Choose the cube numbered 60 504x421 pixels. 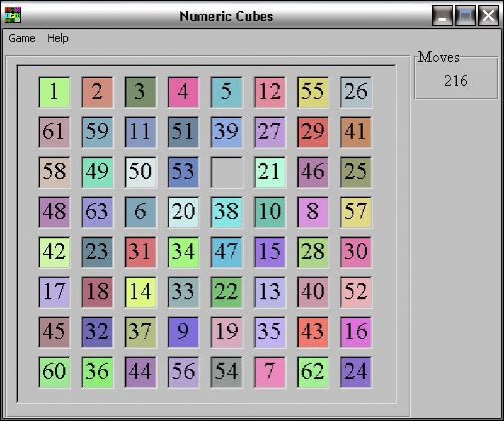(54, 373)
